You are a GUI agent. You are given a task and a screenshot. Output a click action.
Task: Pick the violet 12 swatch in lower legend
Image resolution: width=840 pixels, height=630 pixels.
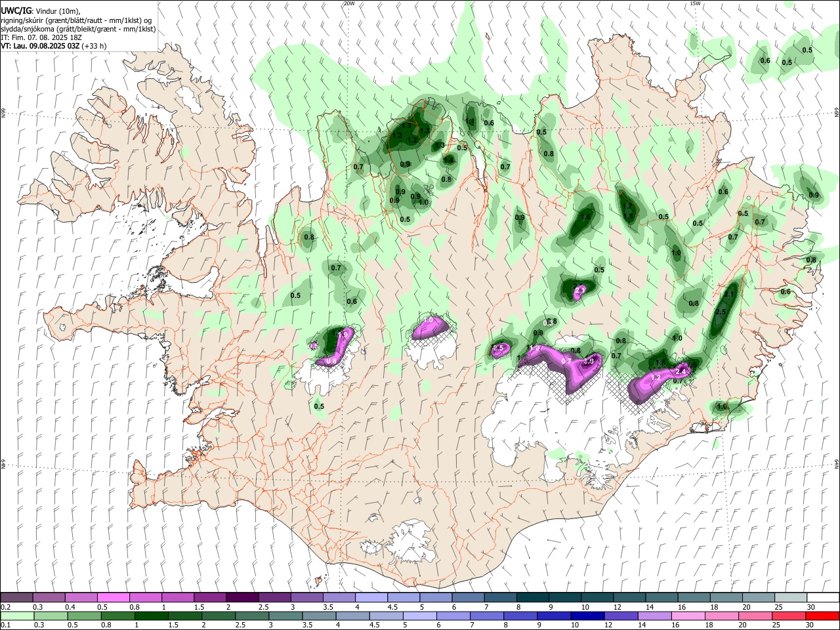621,616
